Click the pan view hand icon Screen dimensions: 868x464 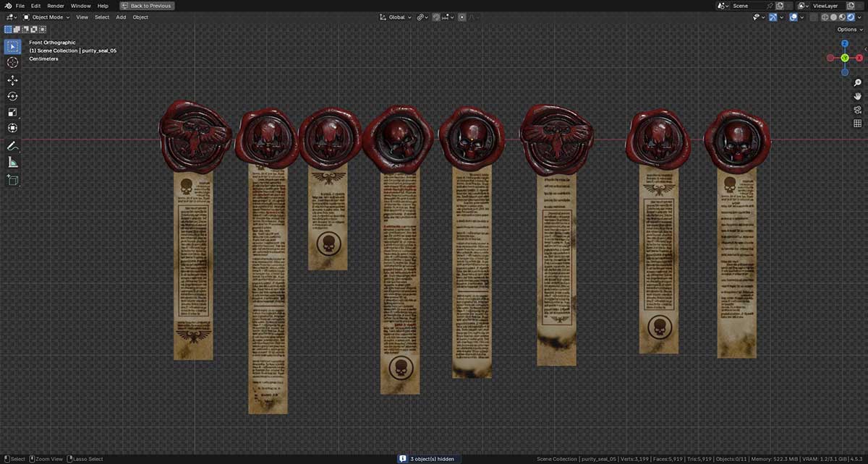tap(858, 96)
